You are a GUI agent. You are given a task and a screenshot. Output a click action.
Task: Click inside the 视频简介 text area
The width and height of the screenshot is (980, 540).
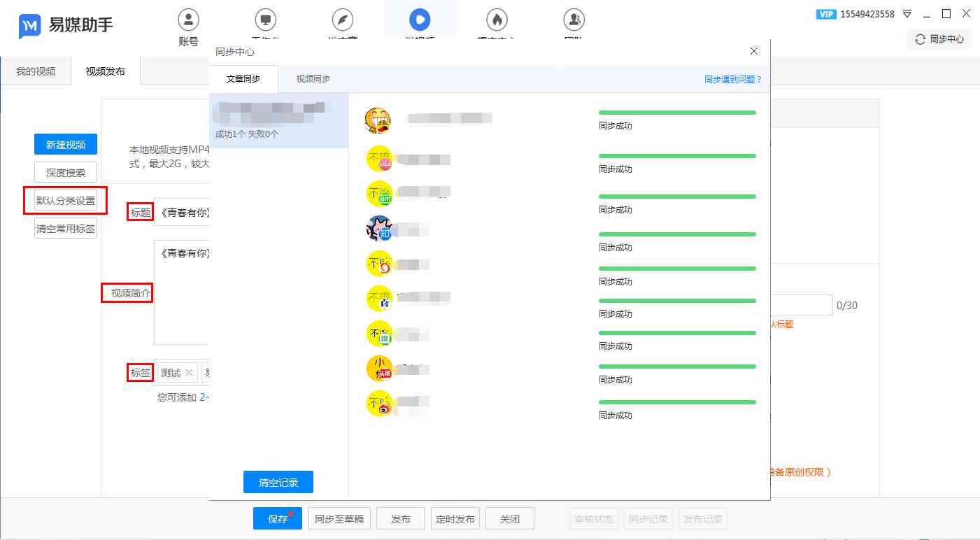click(x=182, y=292)
